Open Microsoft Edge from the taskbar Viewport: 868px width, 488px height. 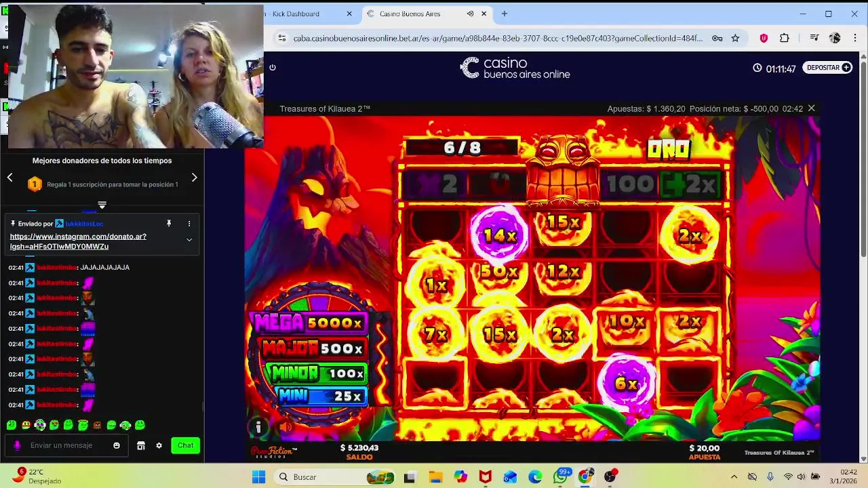(535, 477)
